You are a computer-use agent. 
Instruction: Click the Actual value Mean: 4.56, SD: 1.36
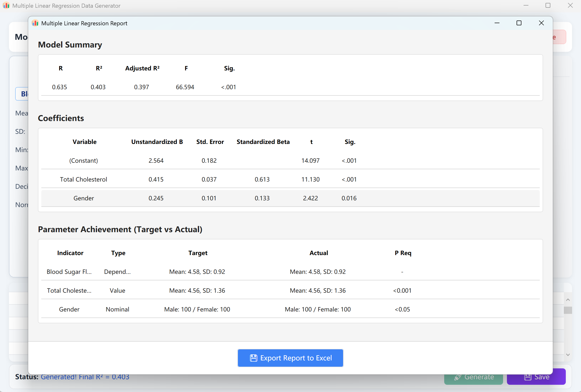tap(318, 290)
